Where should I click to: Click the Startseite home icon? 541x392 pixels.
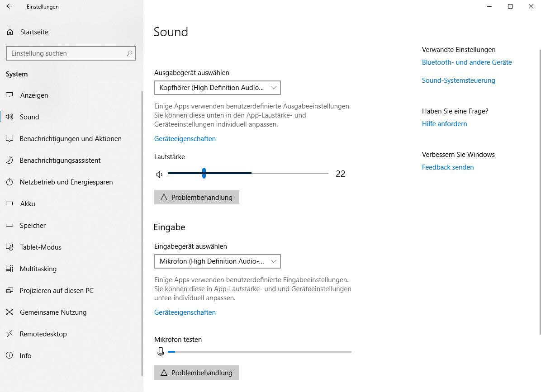(x=10, y=32)
